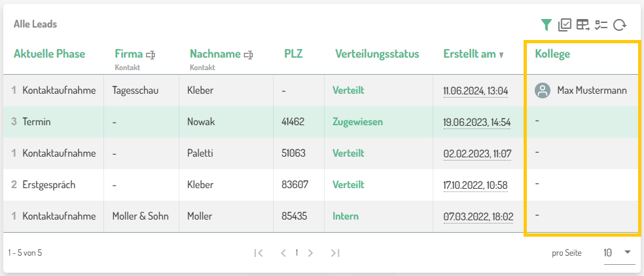Click the Zugewiesen status link
Screen dimensions: 644x276
point(357,122)
